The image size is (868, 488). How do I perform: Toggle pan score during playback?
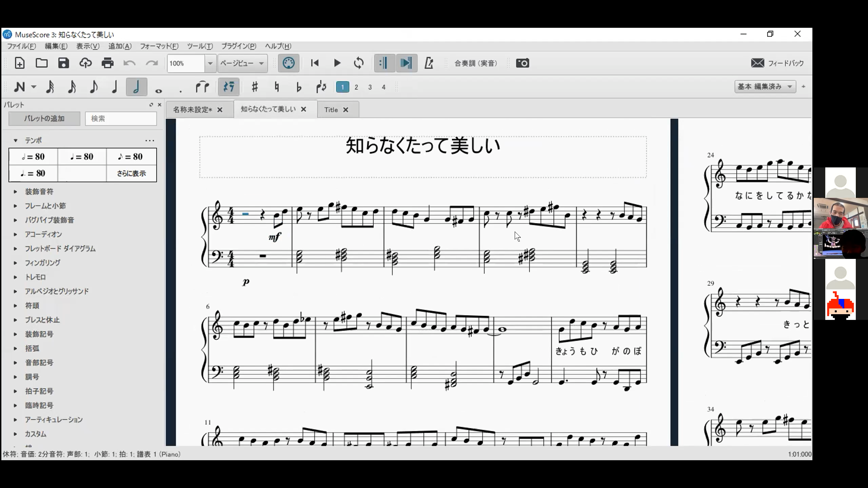[407, 63]
